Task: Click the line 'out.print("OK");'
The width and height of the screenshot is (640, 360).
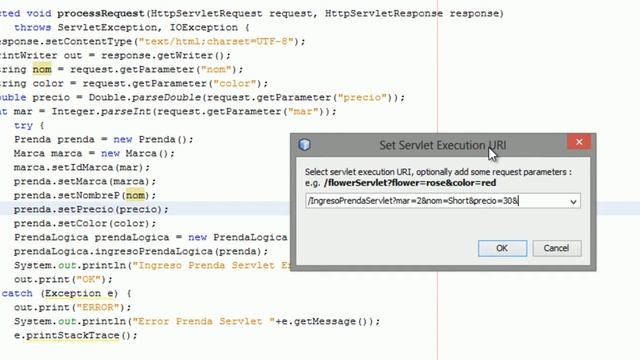Action: (63, 280)
